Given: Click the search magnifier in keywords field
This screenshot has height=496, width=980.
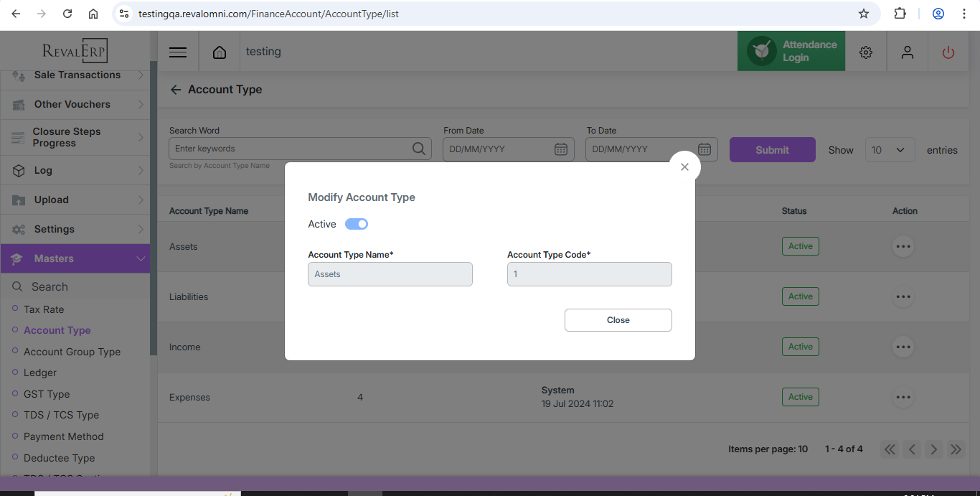Looking at the screenshot, I should point(419,149).
